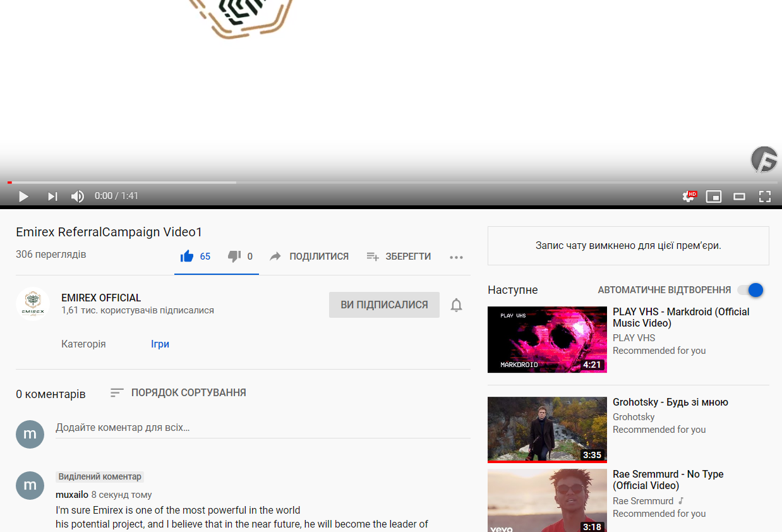This screenshot has height=532, width=782.
Task: Click the 8 секунд тому comment timestamp
Action: pos(122,495)
